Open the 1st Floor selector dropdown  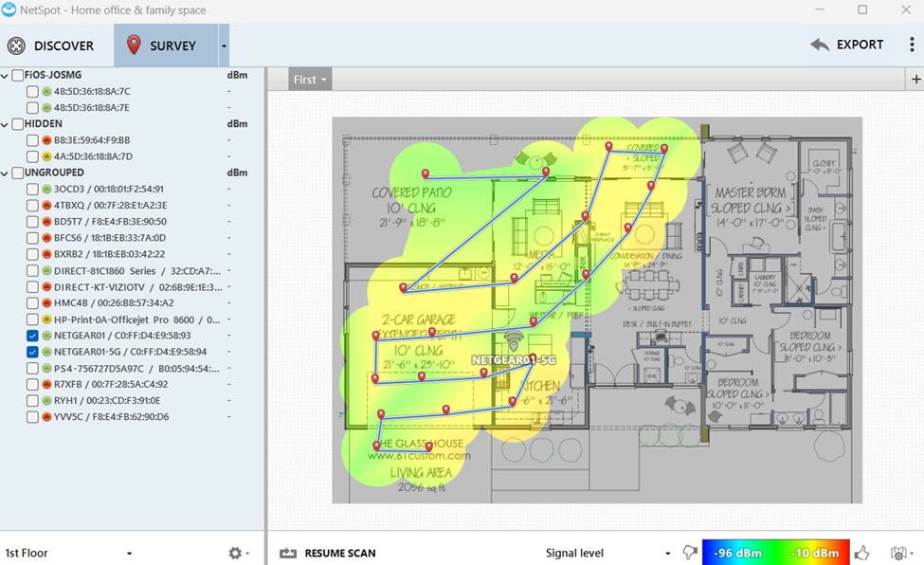[x=68, y=553]
